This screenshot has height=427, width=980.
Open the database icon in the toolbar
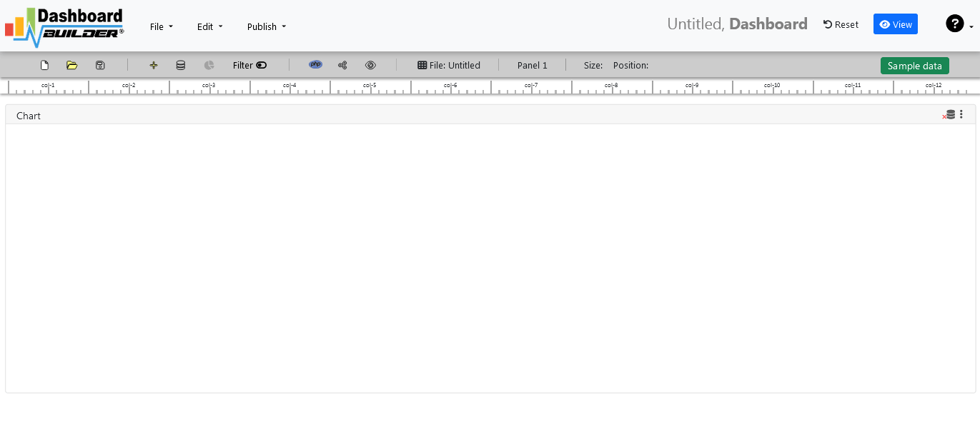point(181,65)
